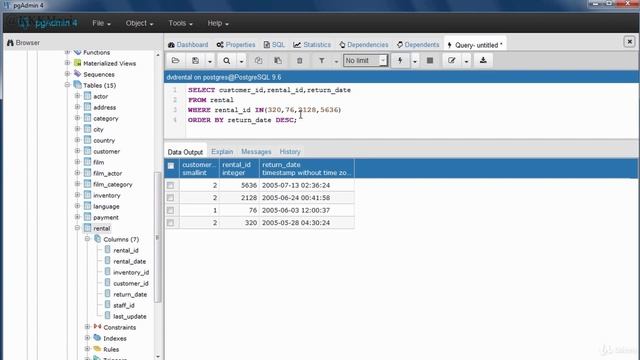Save the query with the floppy icon
The width and height of the screenshot is (640, 360).
pyautogui.click(x=196, y=61)
